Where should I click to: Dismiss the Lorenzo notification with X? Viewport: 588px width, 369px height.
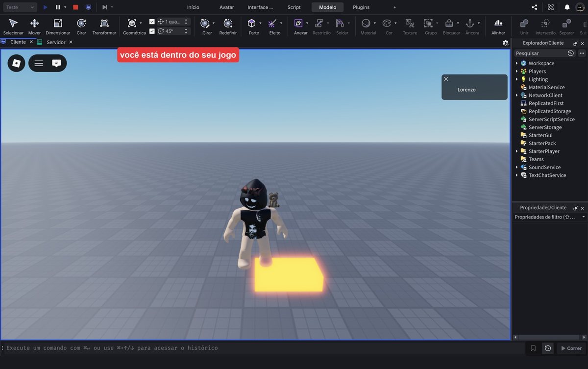click(446, 78)
